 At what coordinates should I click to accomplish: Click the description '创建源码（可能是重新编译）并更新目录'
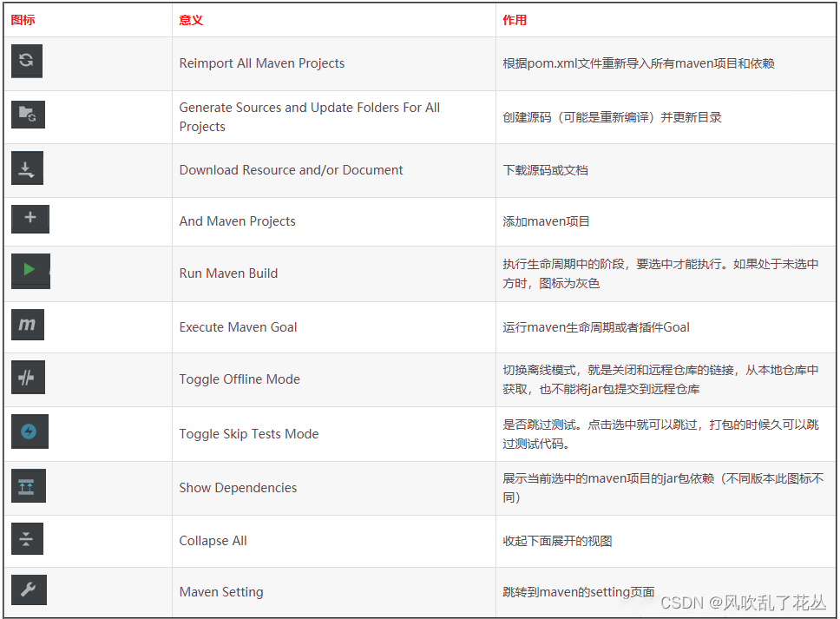pos(612,117)
